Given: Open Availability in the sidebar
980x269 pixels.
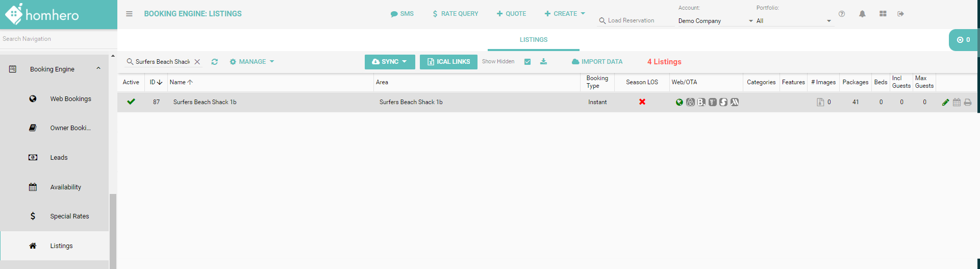Looking at the screenshot, I should pos(65,187).
